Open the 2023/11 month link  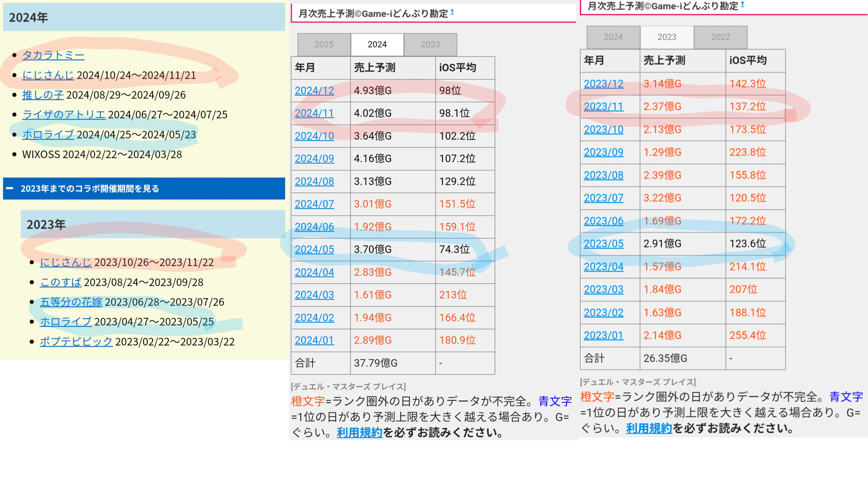click(x=604, y=107)
